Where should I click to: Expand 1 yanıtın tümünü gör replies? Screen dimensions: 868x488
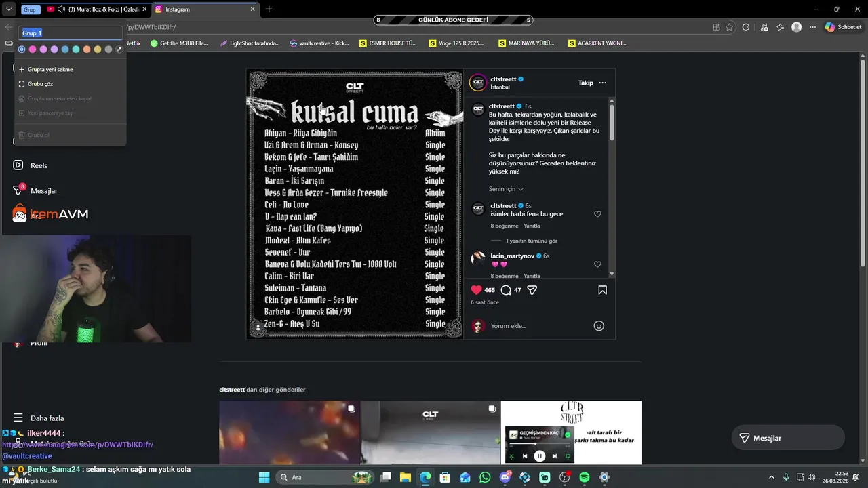point(531,241)
